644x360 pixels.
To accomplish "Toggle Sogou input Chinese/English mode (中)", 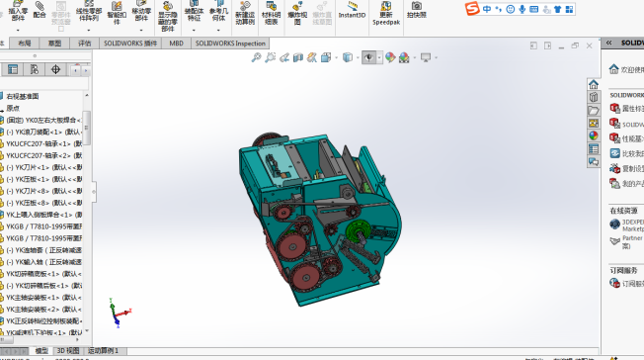I will (487, 9).
